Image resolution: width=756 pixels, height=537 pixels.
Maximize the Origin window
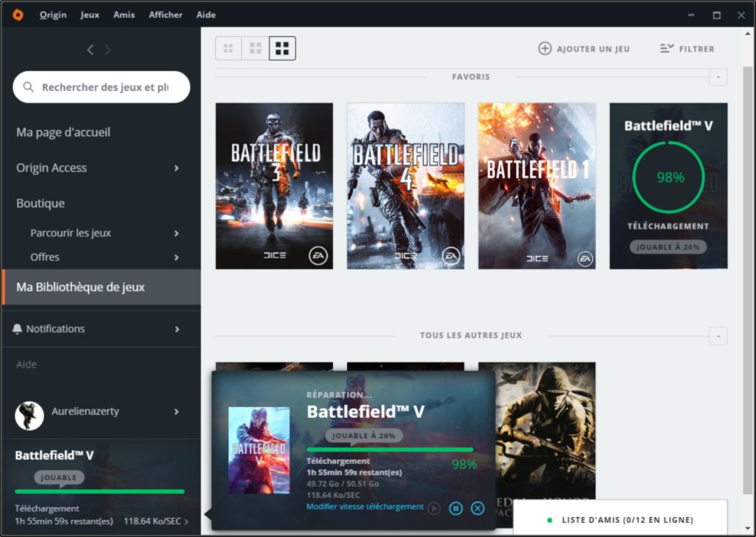click(x=717, y=15)
